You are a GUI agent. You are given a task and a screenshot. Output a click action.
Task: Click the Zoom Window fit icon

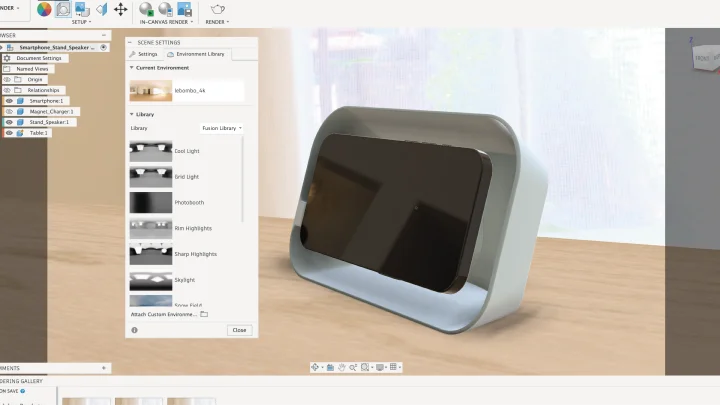pos(365,367)
